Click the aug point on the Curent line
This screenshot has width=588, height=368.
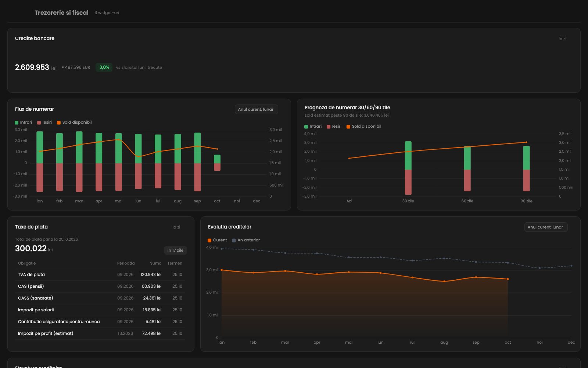click(x=444, y=282)
